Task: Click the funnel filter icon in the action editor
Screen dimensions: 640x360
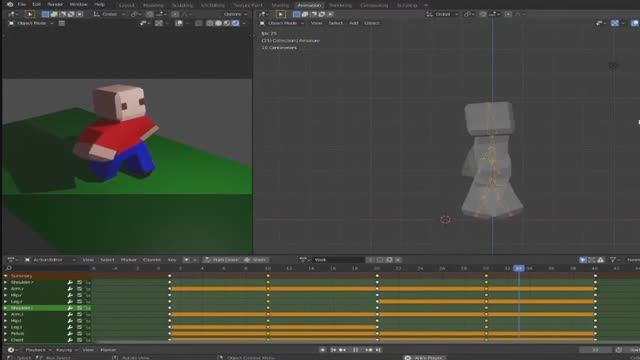Action: point(612,260)
